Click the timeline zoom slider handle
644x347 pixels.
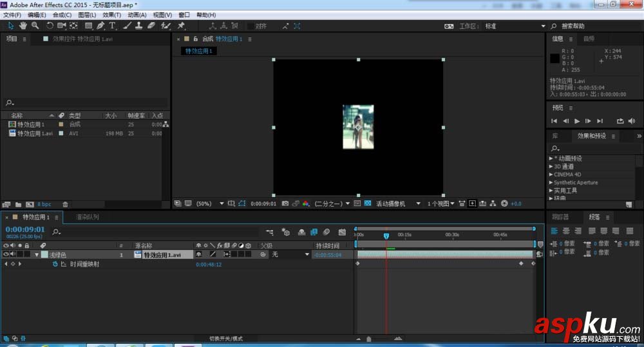[x=368, y=339]
